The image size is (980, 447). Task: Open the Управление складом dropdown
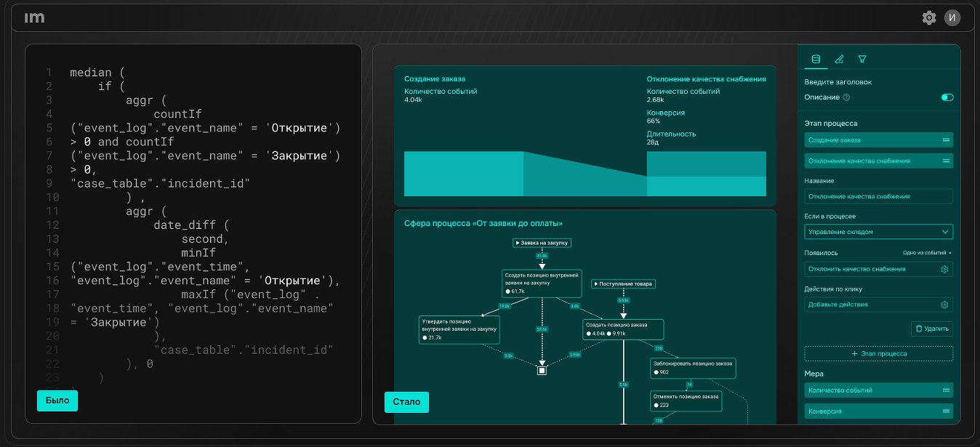pos(878,232)
